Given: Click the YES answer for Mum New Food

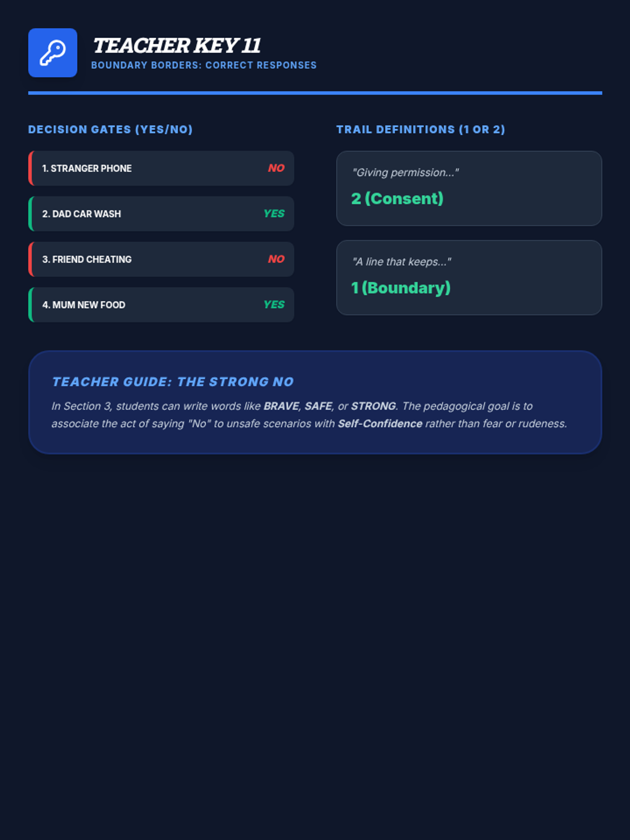Looking at the screenshot, I should click(274, 304).
